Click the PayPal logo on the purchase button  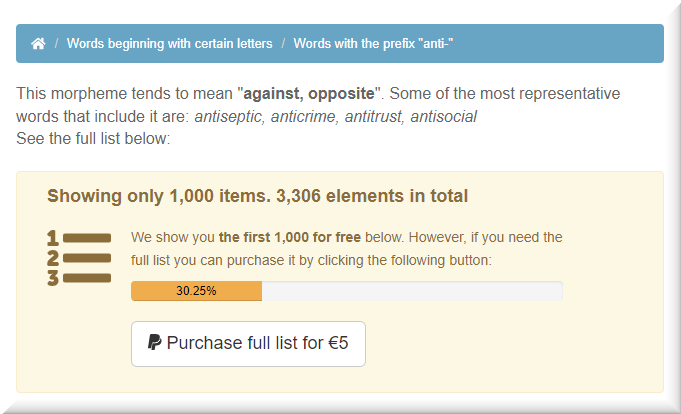coord(155,343)
